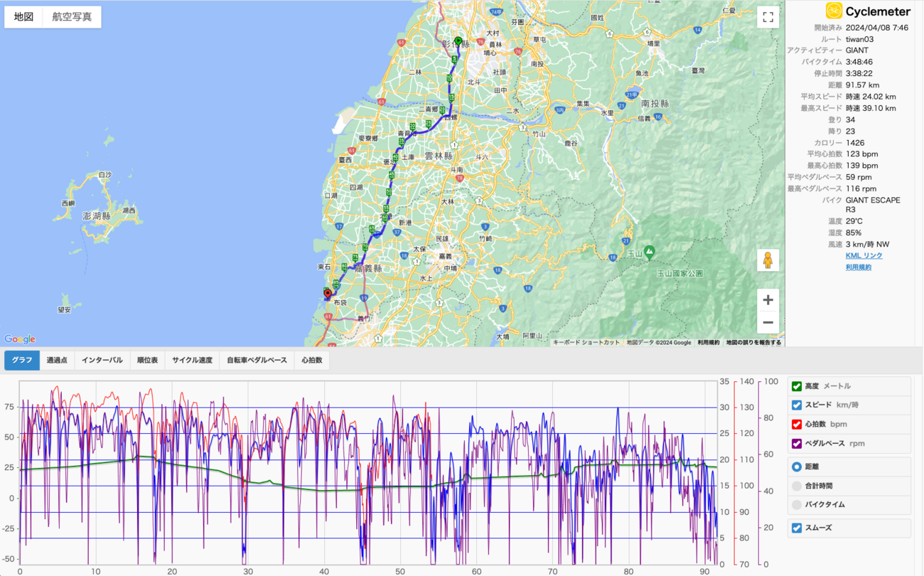Click the wind speed 3 km/時 NW
Image resolution: width=924 pixels, height=576 pixels.
point(867,245)
